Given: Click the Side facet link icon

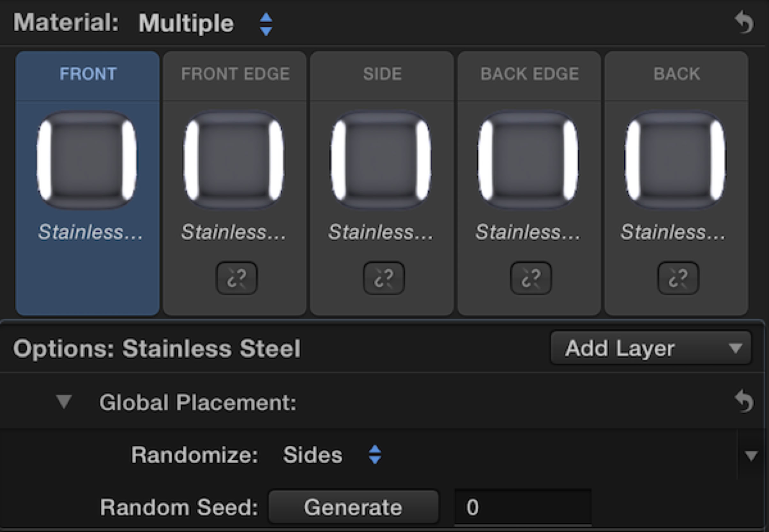Looking at the screenshot, I should click(384, 278).
